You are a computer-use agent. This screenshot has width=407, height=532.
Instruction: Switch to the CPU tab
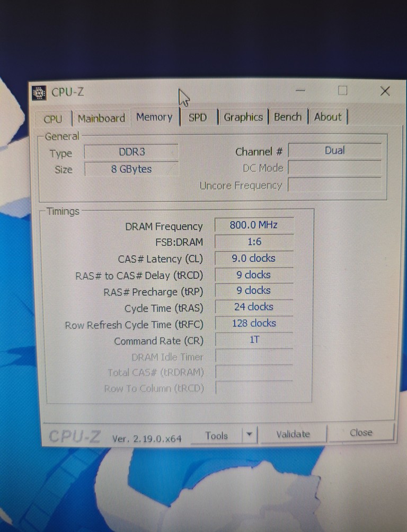point(53,119)
